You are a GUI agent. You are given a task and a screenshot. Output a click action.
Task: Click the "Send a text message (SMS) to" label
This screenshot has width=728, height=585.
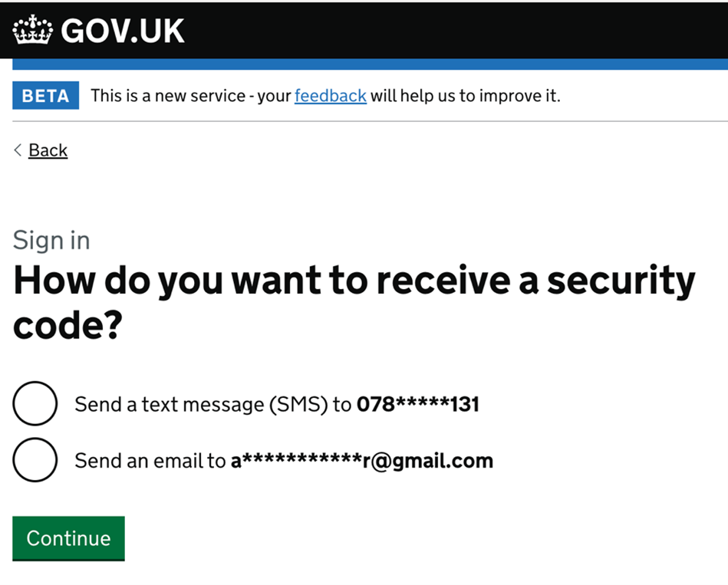tap(212, 404)
